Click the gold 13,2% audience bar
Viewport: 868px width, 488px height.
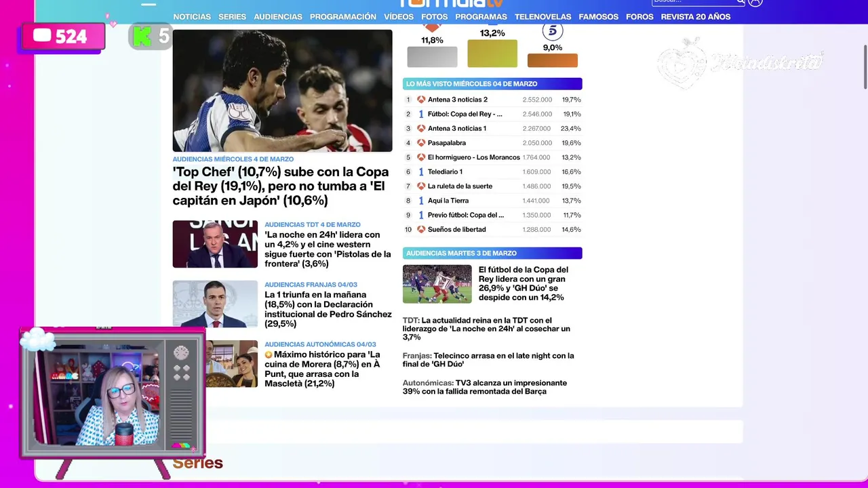(x=492, y=53)
